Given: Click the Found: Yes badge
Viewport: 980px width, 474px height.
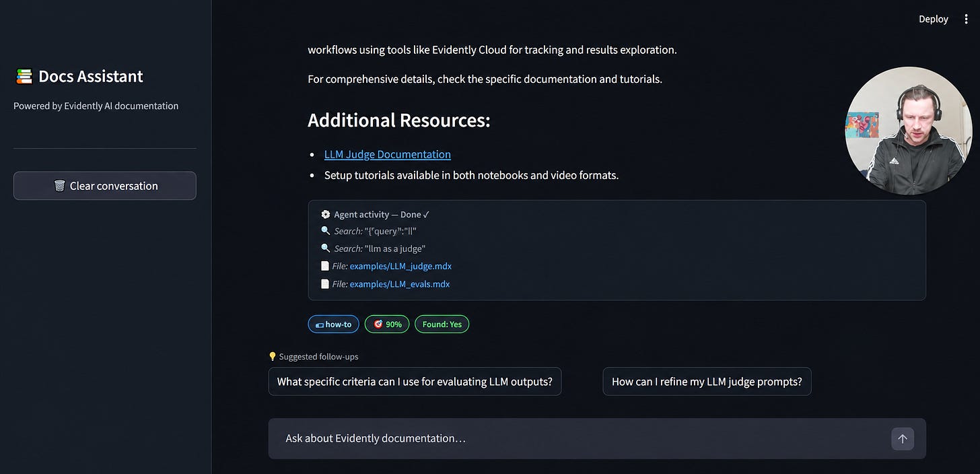Looking at the screenshot, I should tap(442, 324).
